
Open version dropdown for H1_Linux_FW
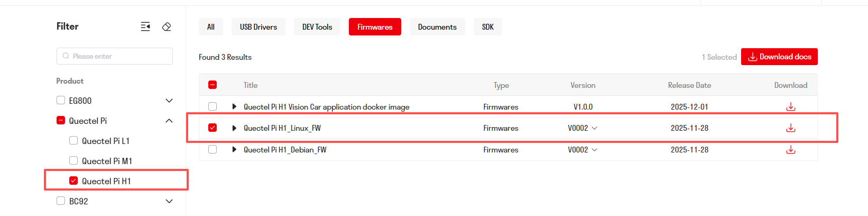(594, 128)
